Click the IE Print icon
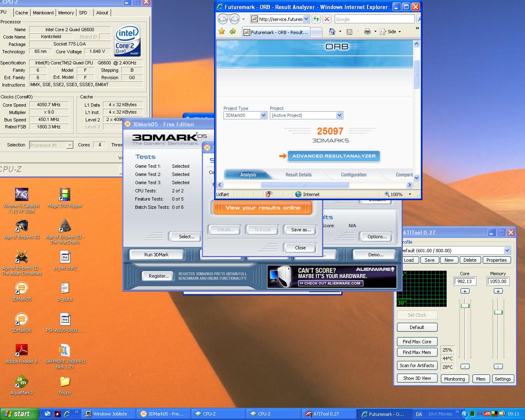The height and width of the screenshot is (420, 525). tap(367, 32)
